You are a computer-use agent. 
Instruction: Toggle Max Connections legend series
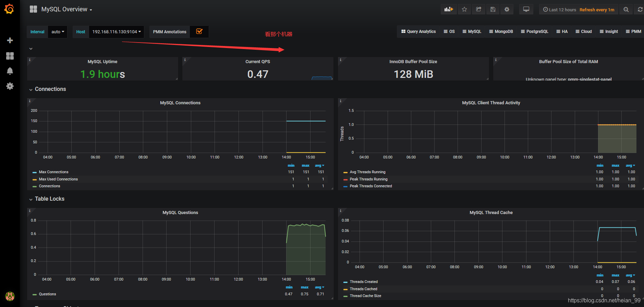point(53,172)
